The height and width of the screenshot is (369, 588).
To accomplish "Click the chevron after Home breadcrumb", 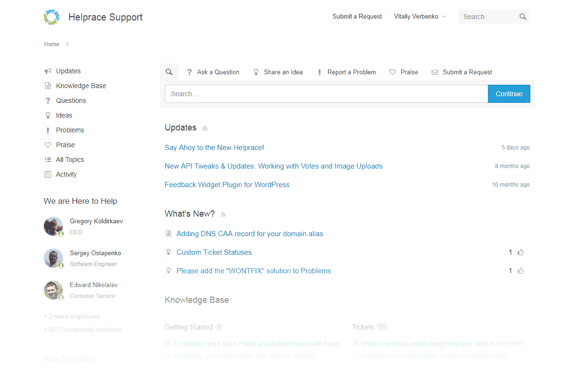I will point(68,44).
